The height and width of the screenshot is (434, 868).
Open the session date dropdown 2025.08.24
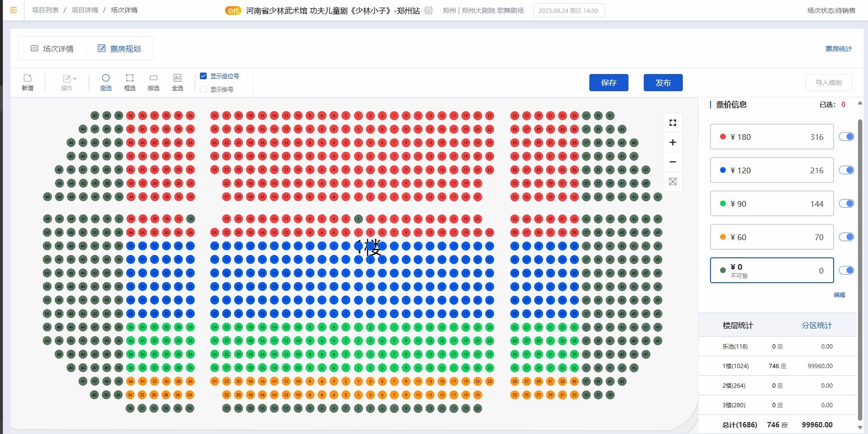[568, 11]
